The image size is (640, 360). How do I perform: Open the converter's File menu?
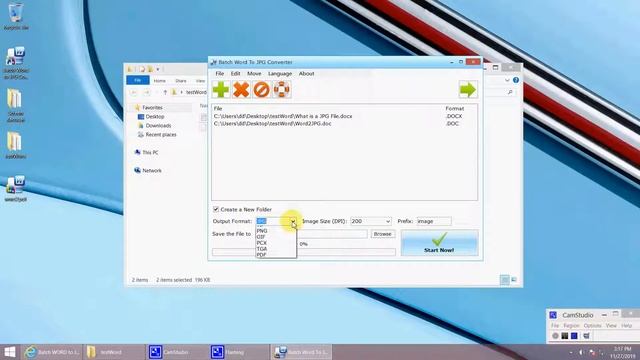click(x=220, y=73)
